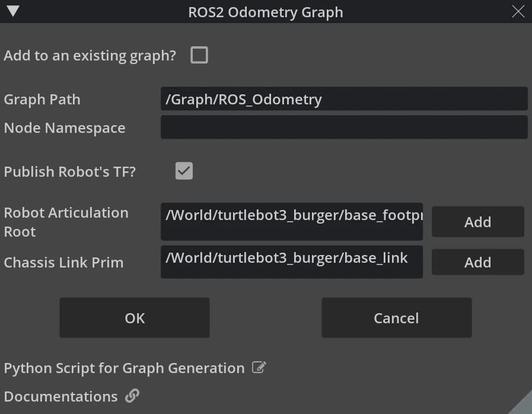
Task: Cancel the odometry graph setup
Action: pyautogui.click(x=397, y=318)
